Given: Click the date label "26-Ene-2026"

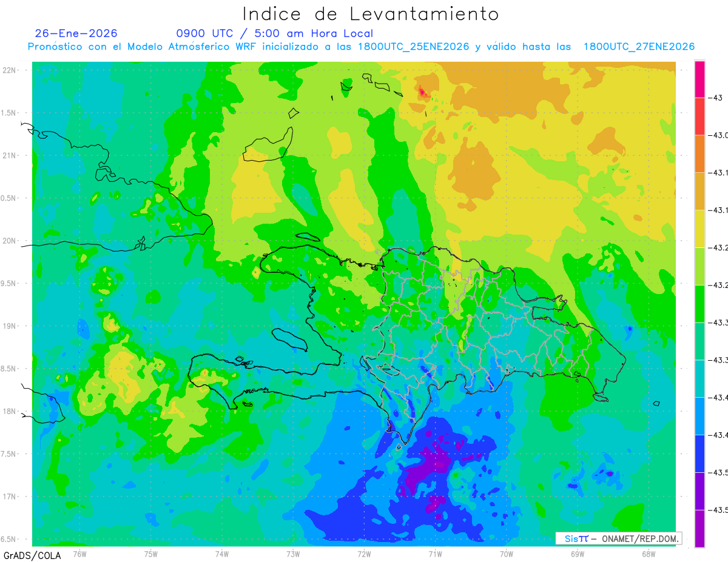Looking at the screenshot, I should (x=76, y=33).
